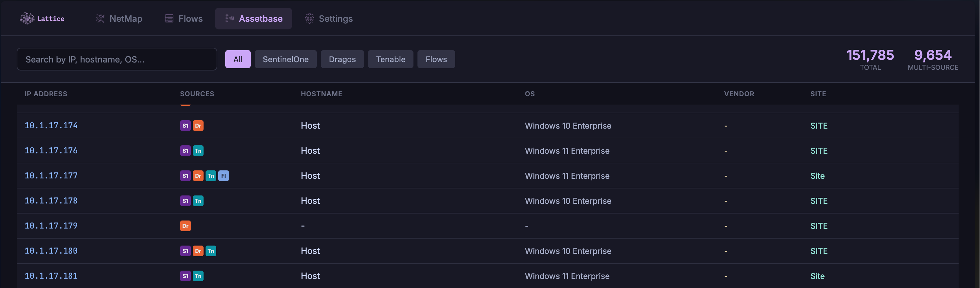
Task: Click the NetMap network icon
Action: 100,18
